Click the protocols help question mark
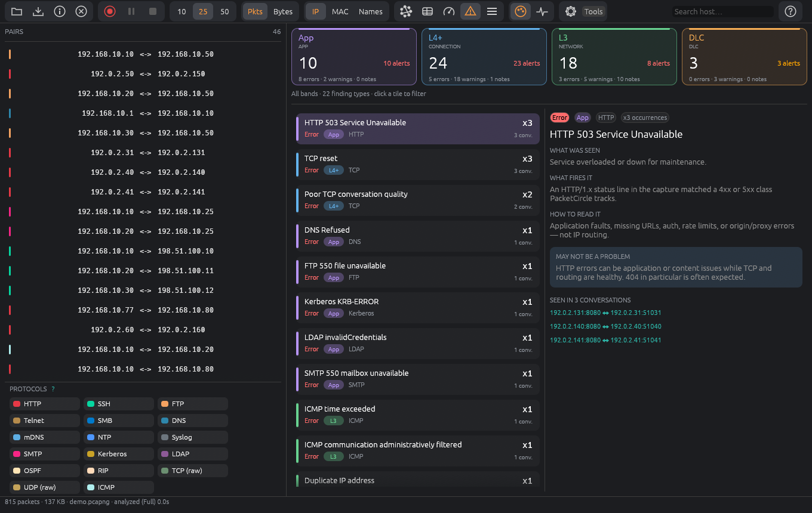Screen dimensions: 812x513 click(x=53, y=389)
